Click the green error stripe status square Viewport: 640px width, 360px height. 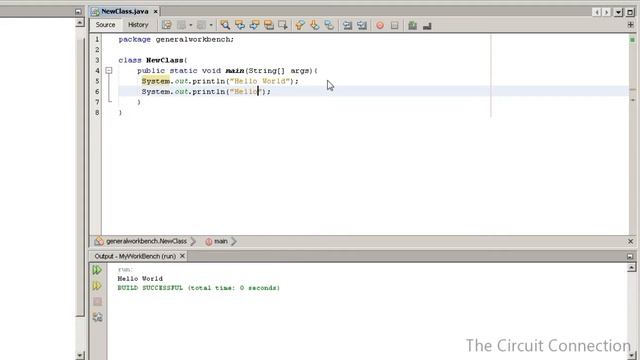pos(632,40)
